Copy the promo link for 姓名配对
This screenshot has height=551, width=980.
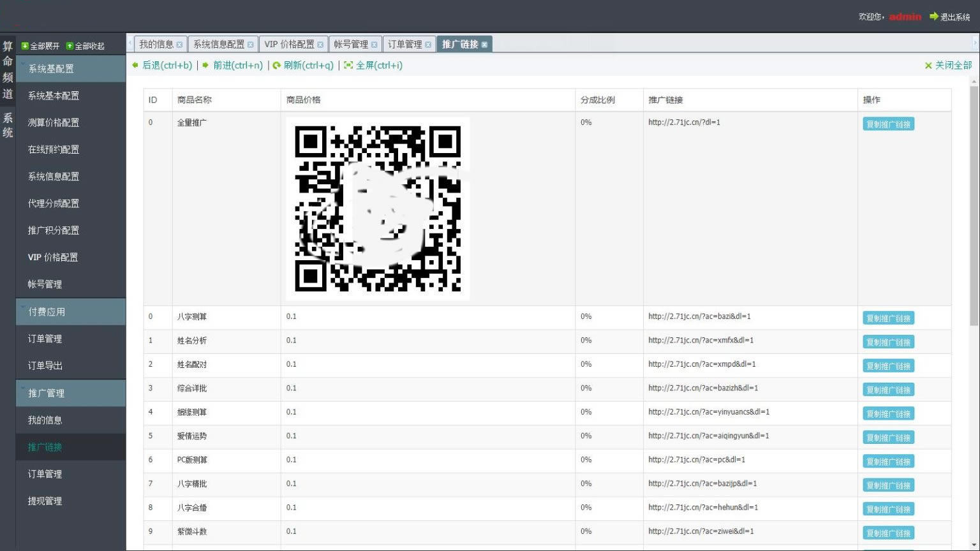tap(888, 366)
